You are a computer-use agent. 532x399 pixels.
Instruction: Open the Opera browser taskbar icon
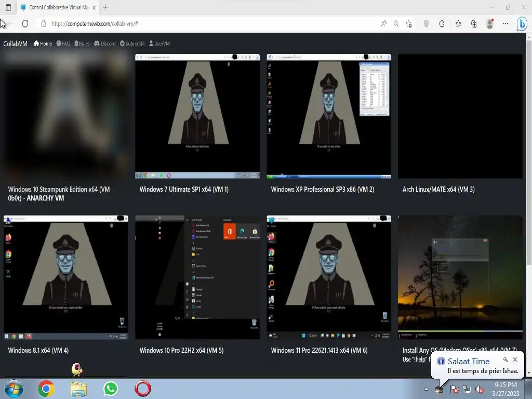click(143, 389)
